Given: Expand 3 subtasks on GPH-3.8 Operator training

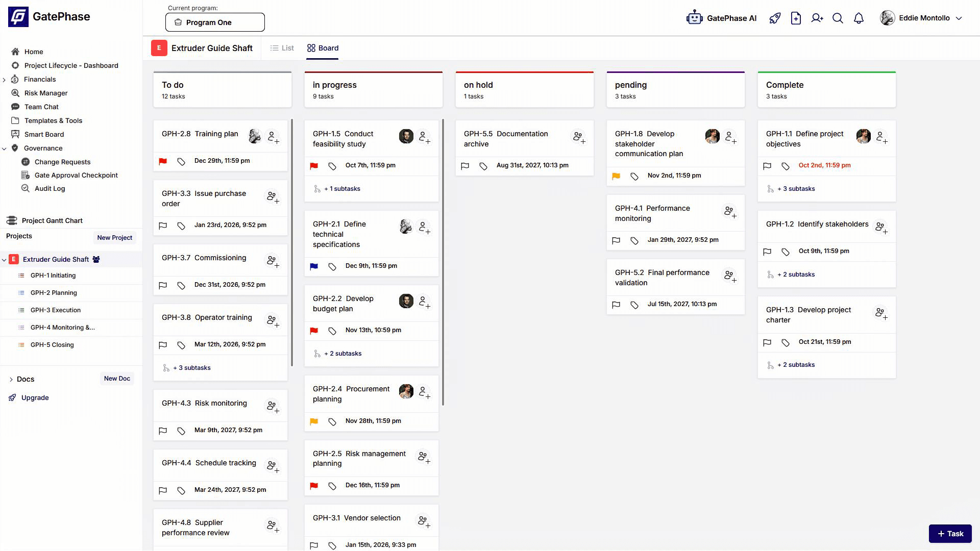Looking at the screenshot, I should 191,368.
